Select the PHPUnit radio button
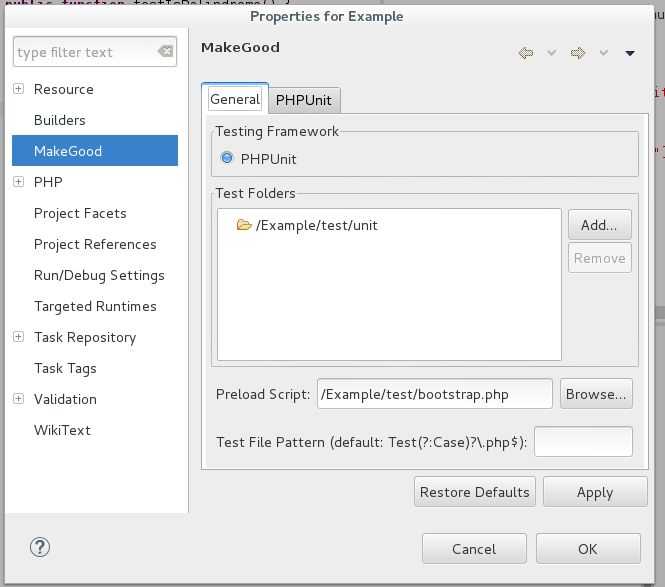 [x=227, y=158]
